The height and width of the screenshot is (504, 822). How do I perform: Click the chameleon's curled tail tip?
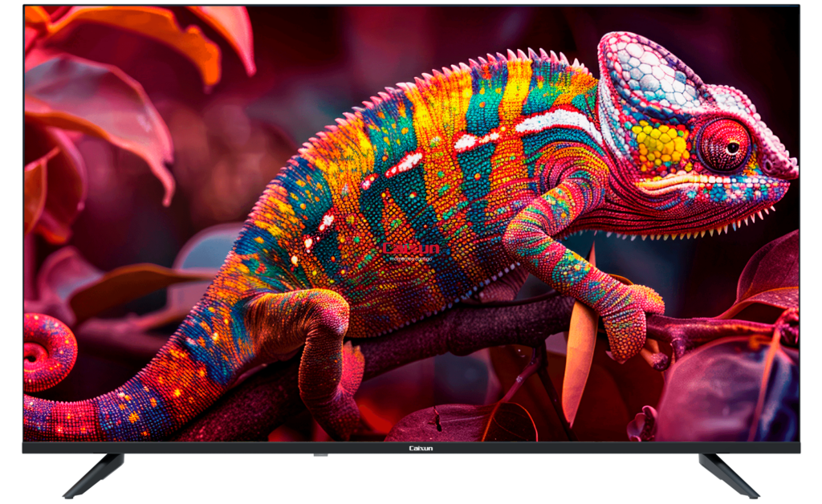pos(40,352)
